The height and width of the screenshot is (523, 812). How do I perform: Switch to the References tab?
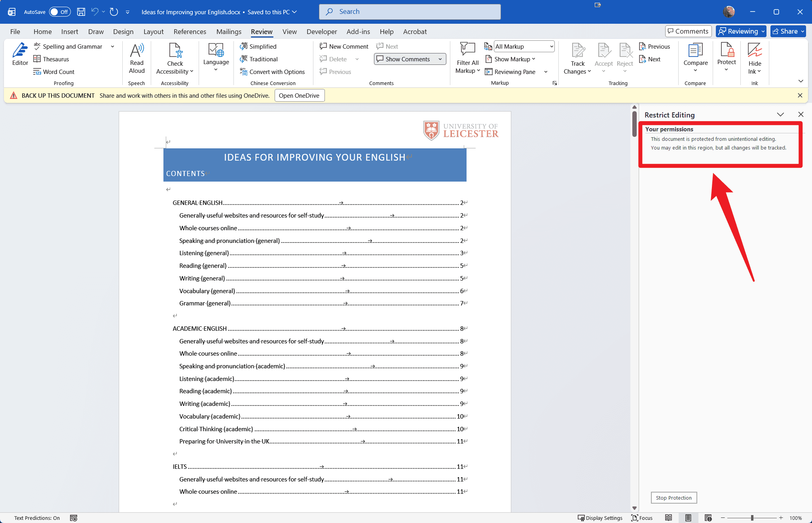(190, 32)
